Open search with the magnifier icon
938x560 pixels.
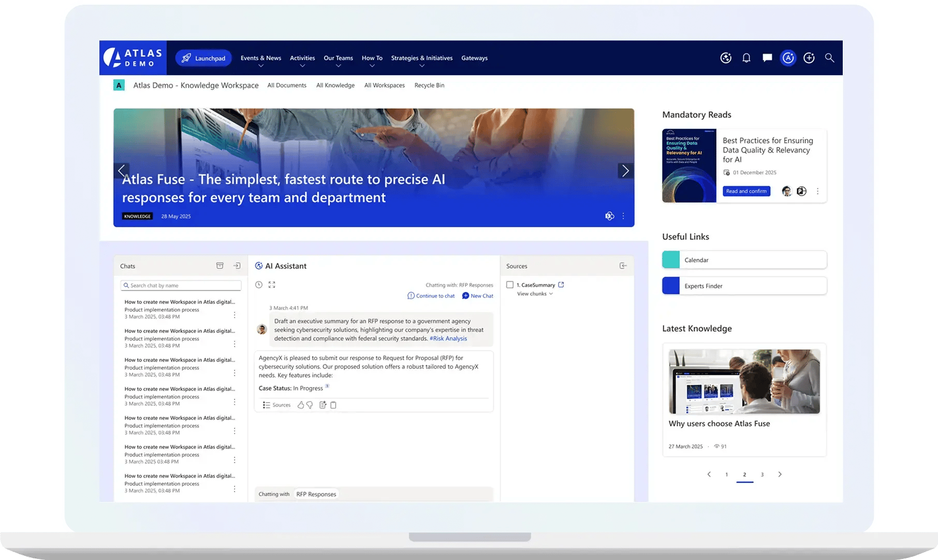(829, 58)
